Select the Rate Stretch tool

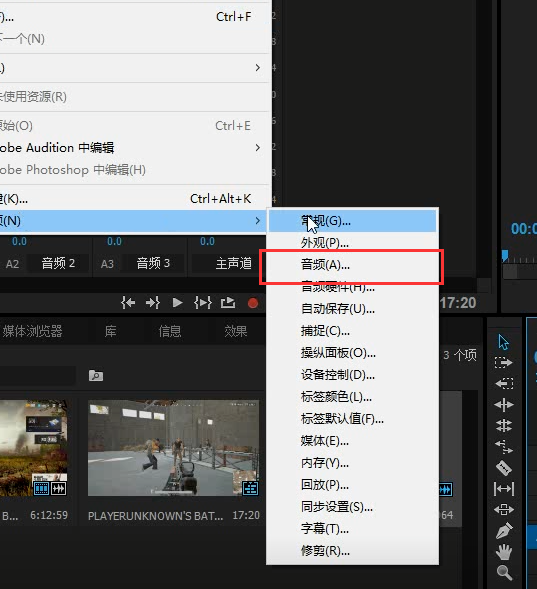pos(504,447)
